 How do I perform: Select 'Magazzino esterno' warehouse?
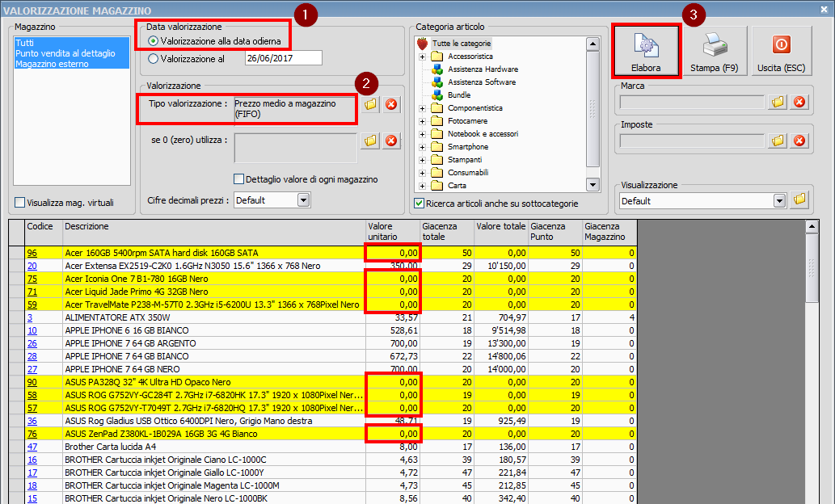pyautogui.click(x=72, y=64)
